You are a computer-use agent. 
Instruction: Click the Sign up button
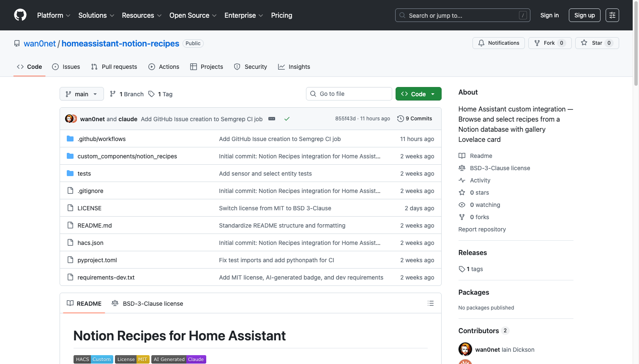tap(584, 15)
